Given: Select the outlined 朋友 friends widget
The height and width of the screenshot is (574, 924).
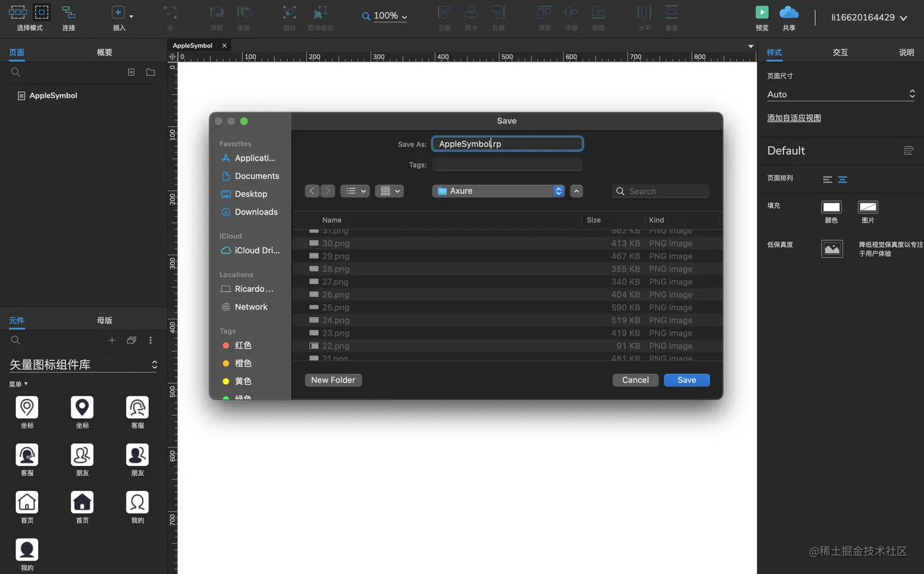Looking at the screenshot, I should [x=82, y=455].
